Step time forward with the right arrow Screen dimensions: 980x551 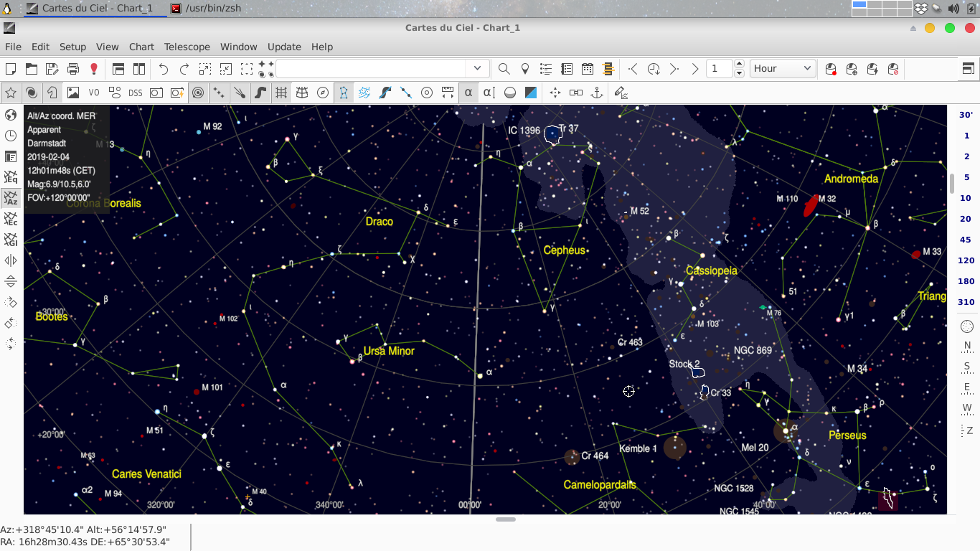click(x=674, y=69)
